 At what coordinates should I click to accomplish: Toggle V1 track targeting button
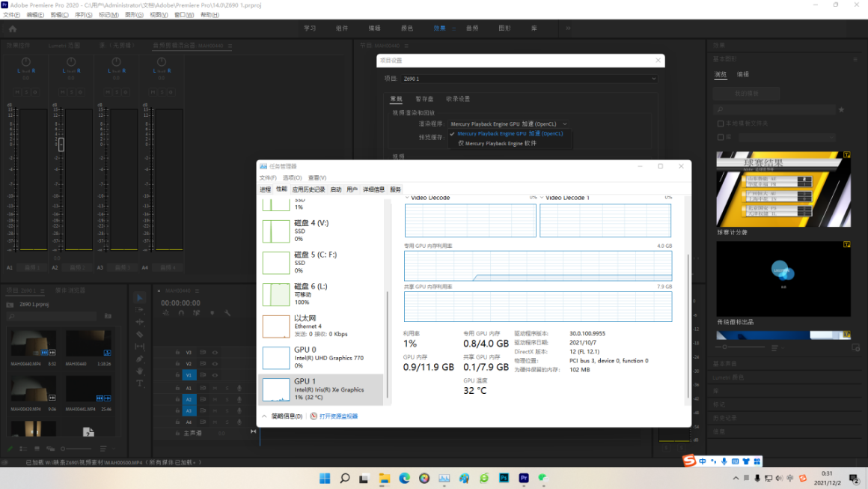pos(189,375)
